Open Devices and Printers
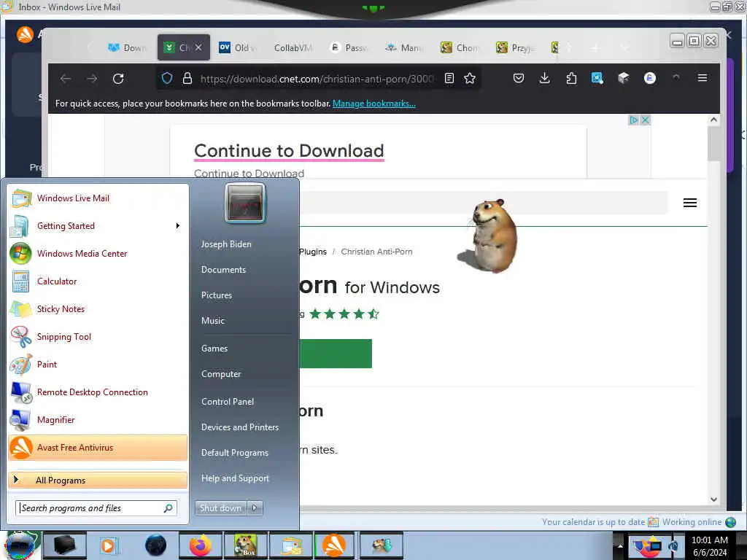The width and height of the screenshot is (747, 560). pos(240,427)
